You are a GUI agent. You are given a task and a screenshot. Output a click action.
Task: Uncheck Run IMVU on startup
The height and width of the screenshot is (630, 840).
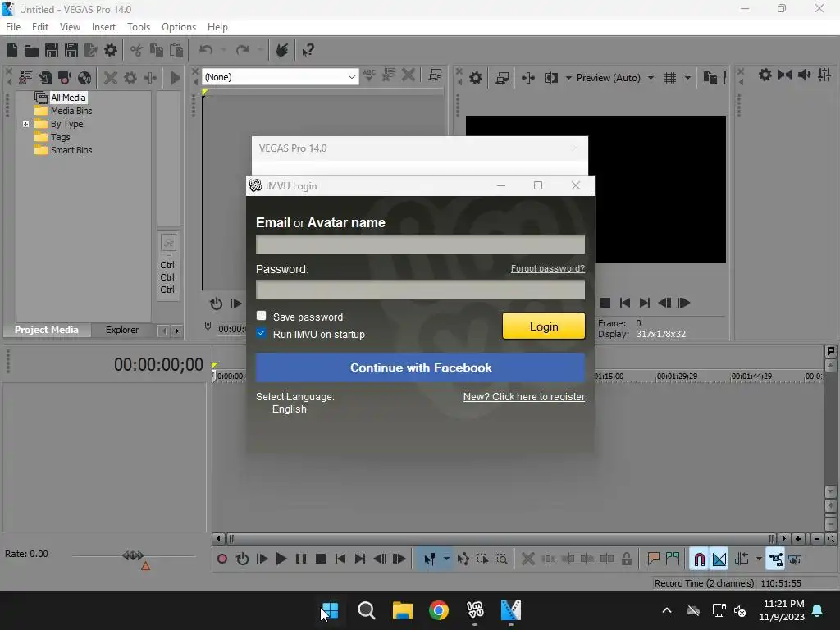[x=262, y=333]
